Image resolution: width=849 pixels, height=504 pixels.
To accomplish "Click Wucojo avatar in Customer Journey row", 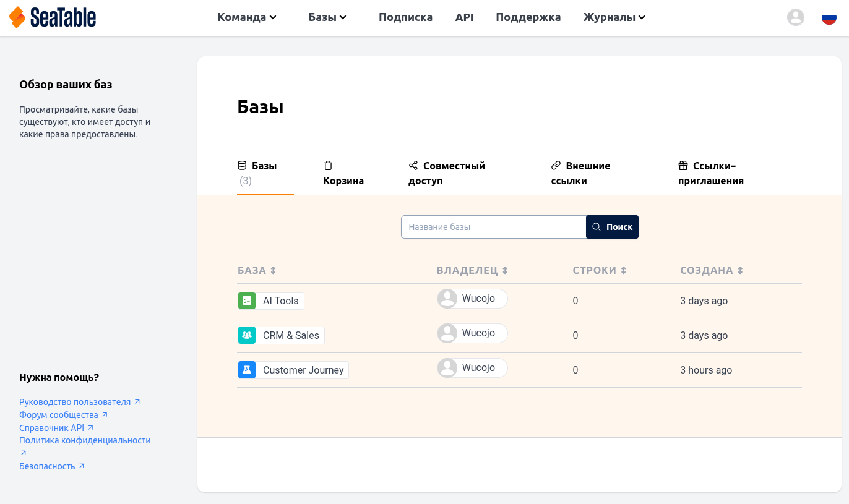I will tap(447, 368).
